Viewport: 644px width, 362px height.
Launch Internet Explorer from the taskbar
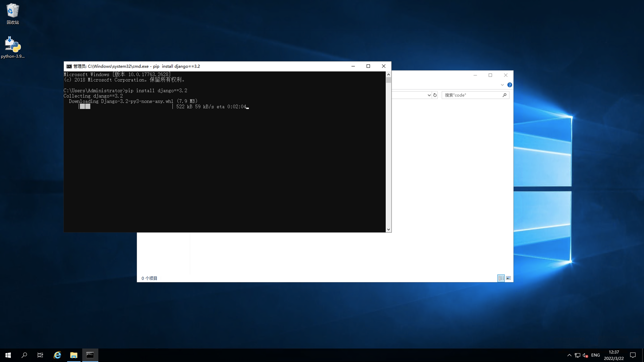57,355
